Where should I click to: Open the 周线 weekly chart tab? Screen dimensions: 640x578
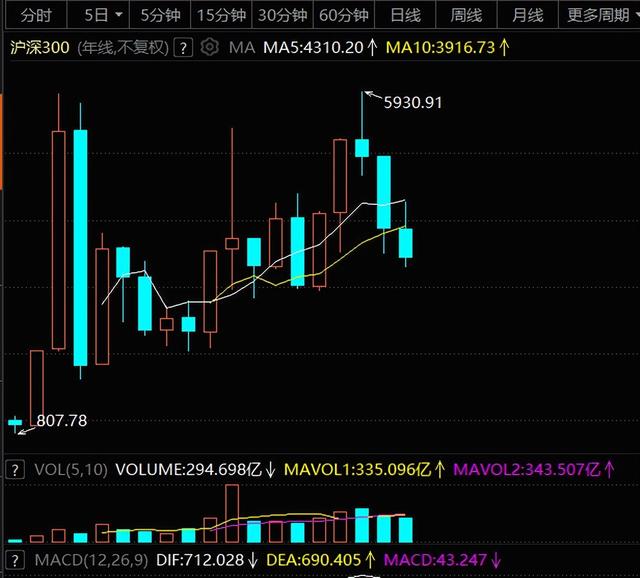(466, 15)
